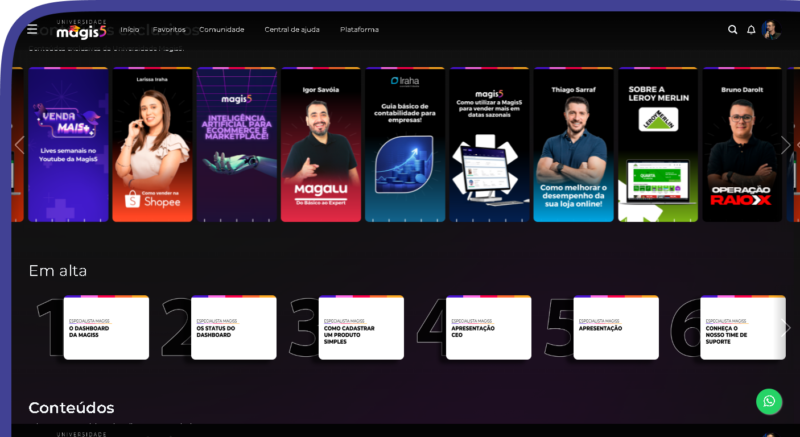The image size is (800, 437).
Task: Go to the Início menu item
Action: 130,30
